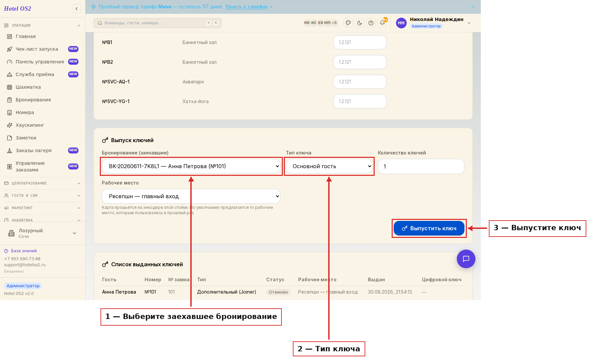Click the МИ staff avatar
This screenshot has height=364, width=594.
(307, 23)
